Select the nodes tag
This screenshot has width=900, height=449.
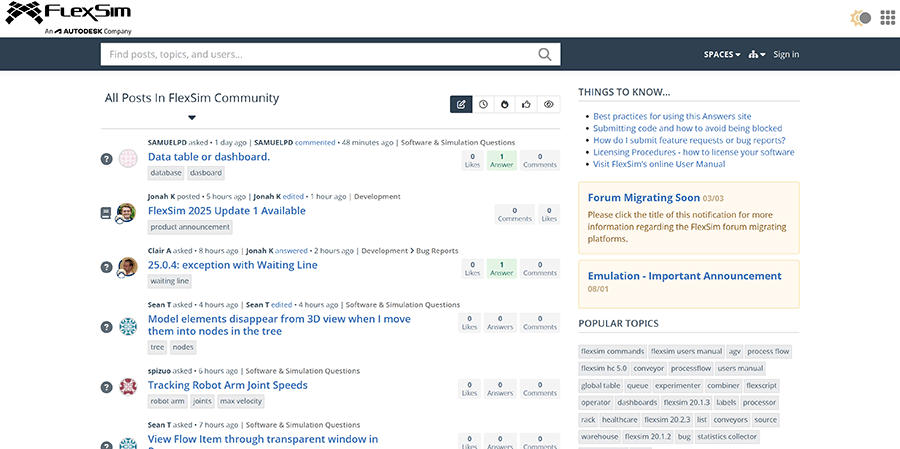pos(183,347)
